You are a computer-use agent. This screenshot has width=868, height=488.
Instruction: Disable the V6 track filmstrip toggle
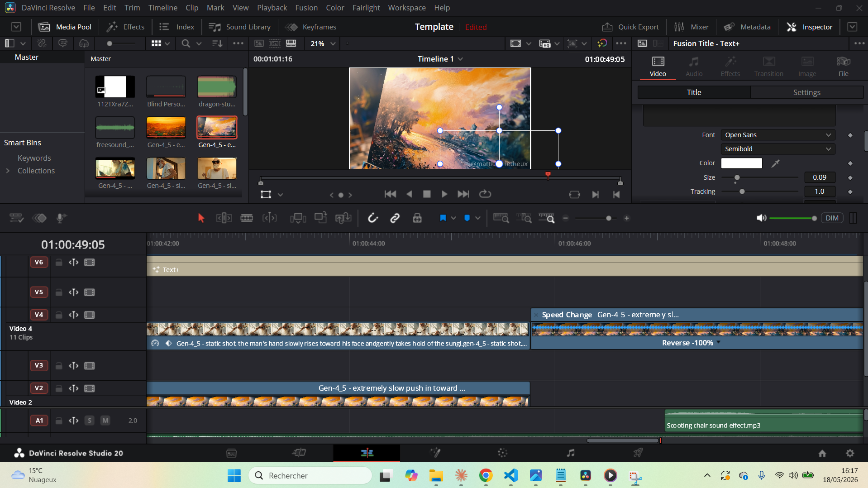90,262
